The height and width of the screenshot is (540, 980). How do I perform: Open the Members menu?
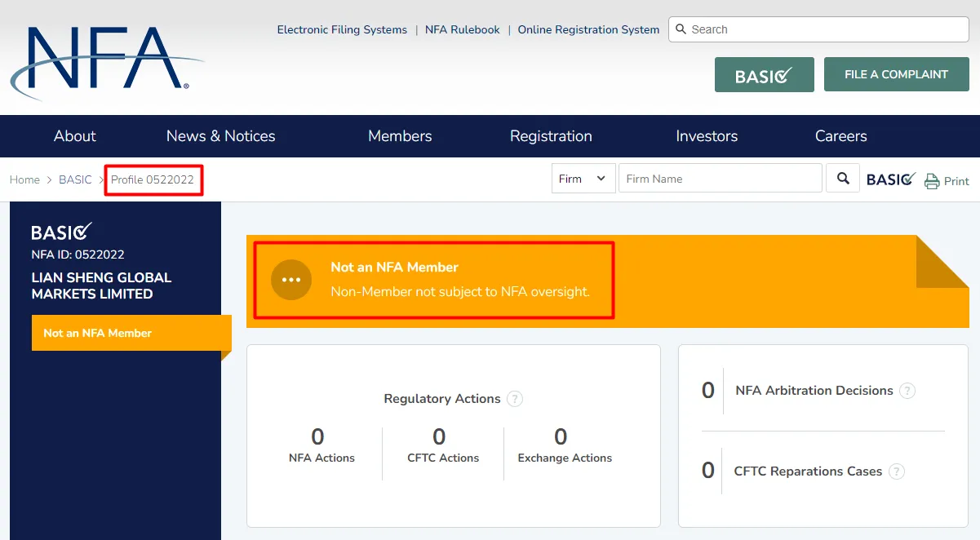tap(400, 136)
